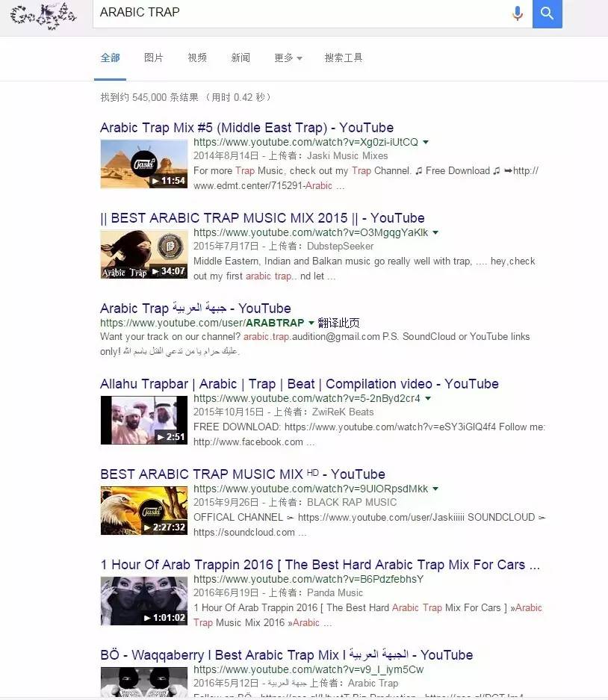Open Arabic Trap Mix #5 result title
Image resolution: width=608 pixels, height=700 pixels.
click(246, 128)
